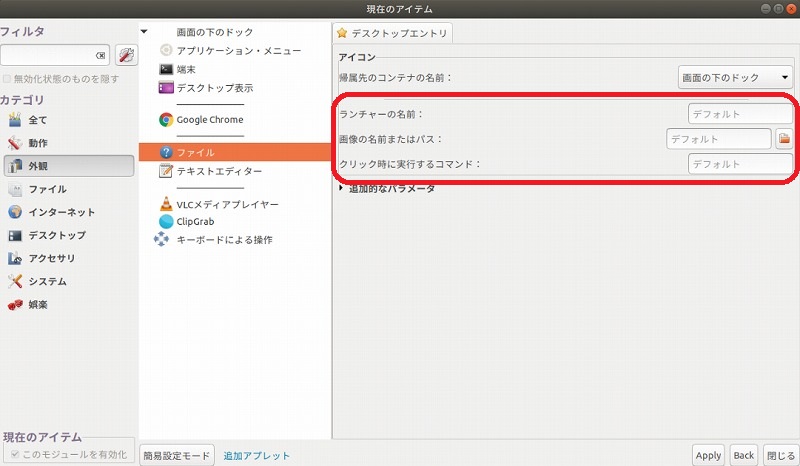The image size is (800, 466).
Task: Select the システム tools icon
Action: [15, 281]
